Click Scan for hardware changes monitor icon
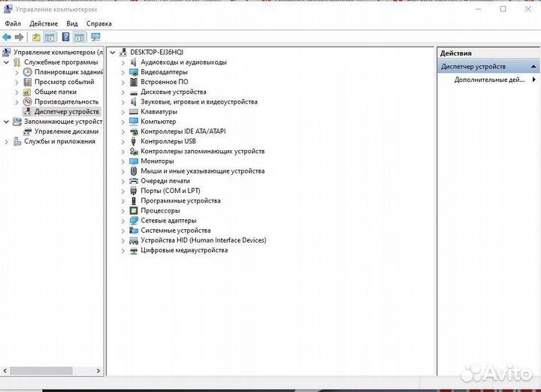The width and height of the screenshot is (541, 392). (95, 37)
